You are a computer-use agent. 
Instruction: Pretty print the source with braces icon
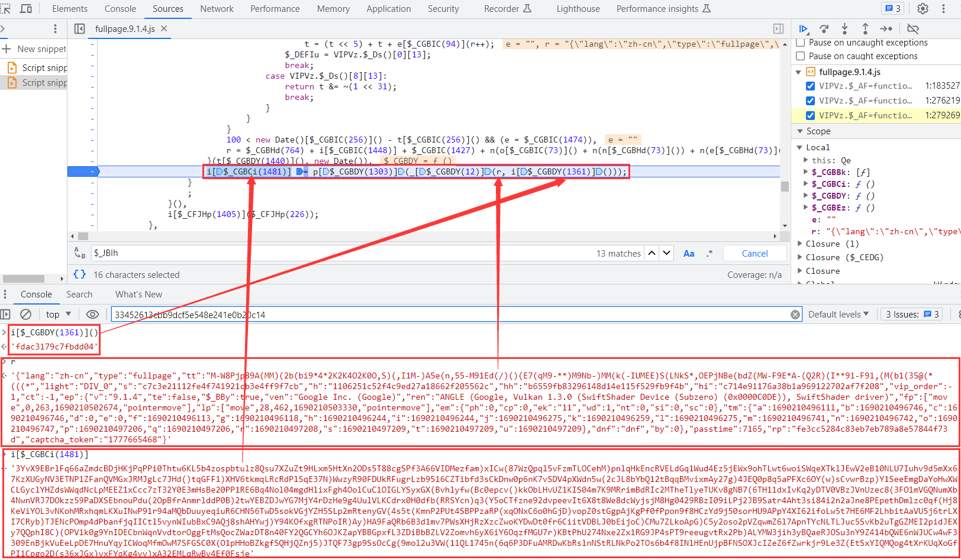[79, 274]
